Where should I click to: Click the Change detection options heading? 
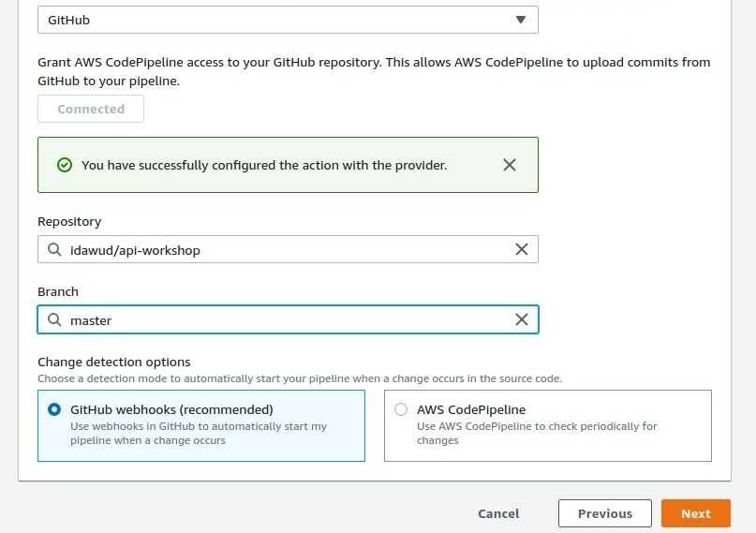pyautogui.click(x=113, y=362)
